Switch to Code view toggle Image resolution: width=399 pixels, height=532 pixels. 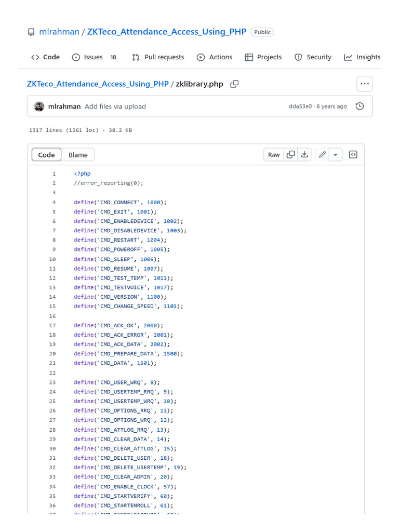point(46,155)
